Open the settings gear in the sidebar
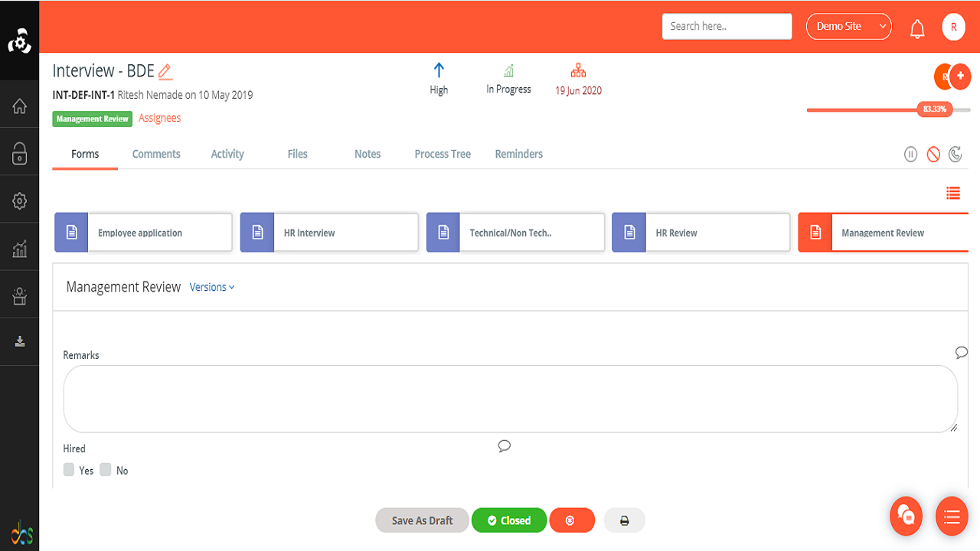The width and height of the screenshot is (980, 551). [x=20, y=201]
